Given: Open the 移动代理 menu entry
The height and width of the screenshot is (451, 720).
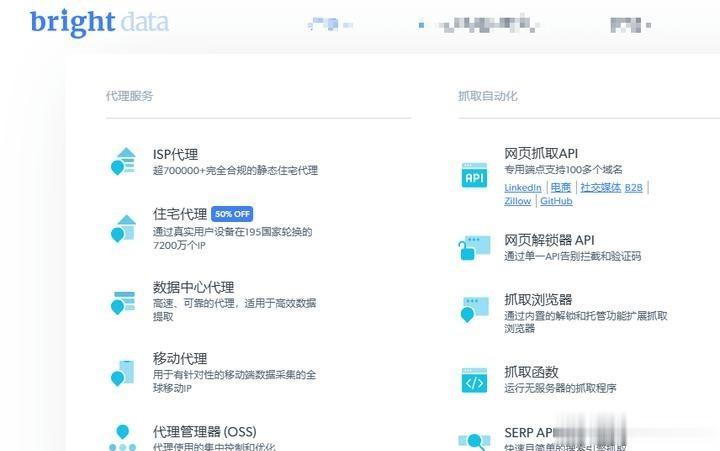Looking at the screenshot, I should pos(180,358).
